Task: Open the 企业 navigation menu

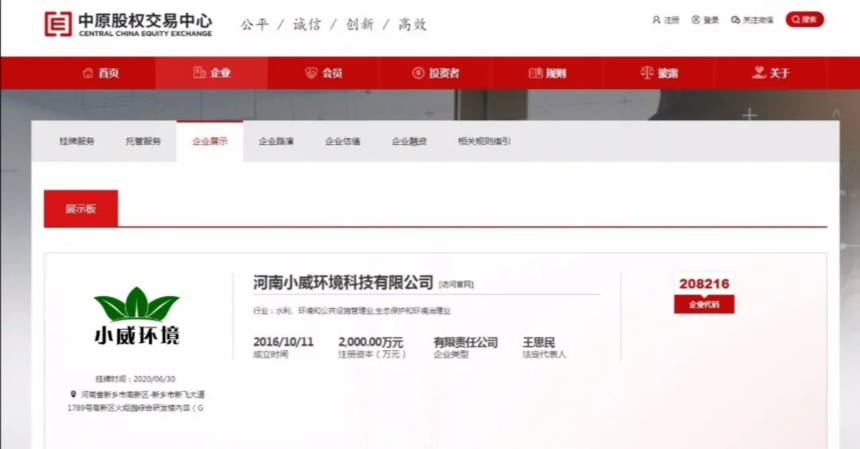Action: click(212, 73)
